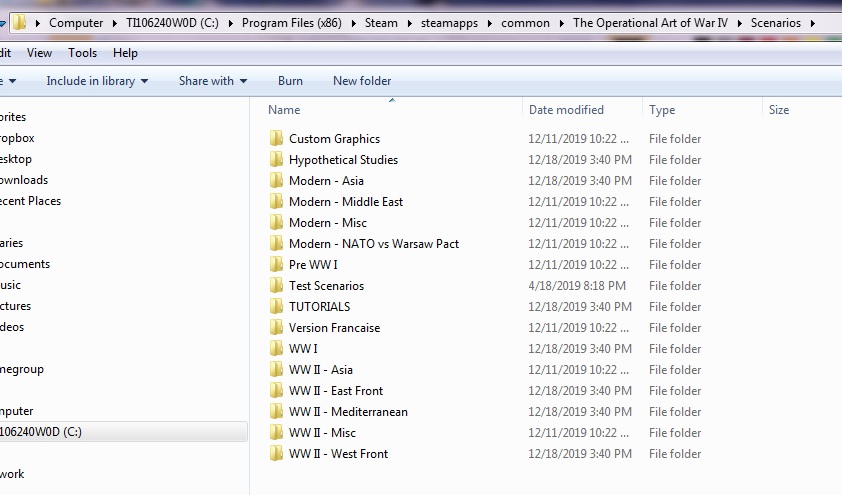Navigate to The Operational Art of War IV breadcrumb
Image resolution: width=842 pixels, height=495 pixels.
(x=650, y=23)
